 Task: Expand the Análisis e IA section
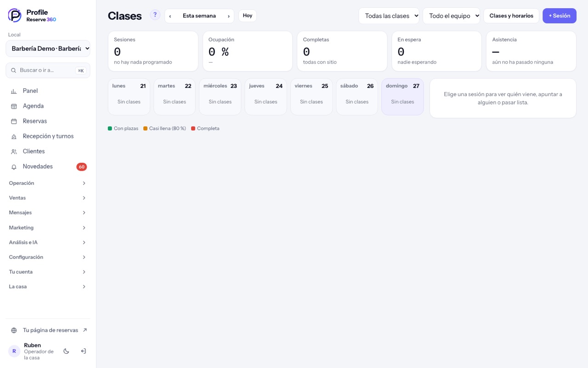48,242
